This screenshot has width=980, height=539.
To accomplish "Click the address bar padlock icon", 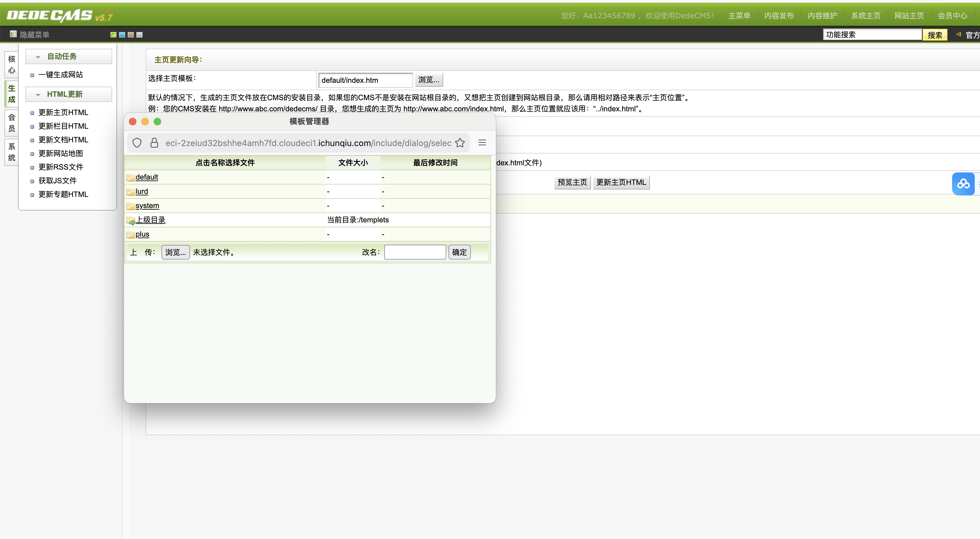I will point(154,143).
